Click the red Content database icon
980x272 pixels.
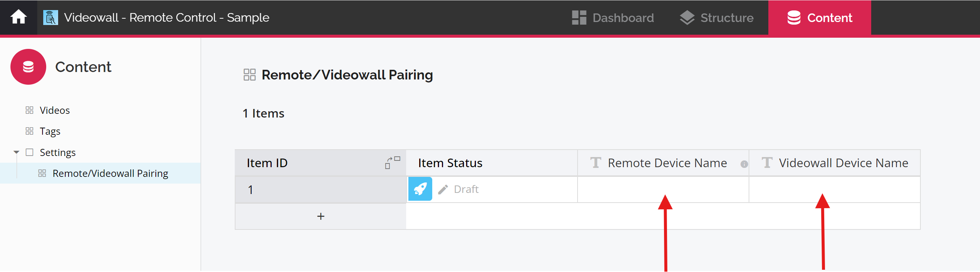pyautogui.click(x=28, y=67)
